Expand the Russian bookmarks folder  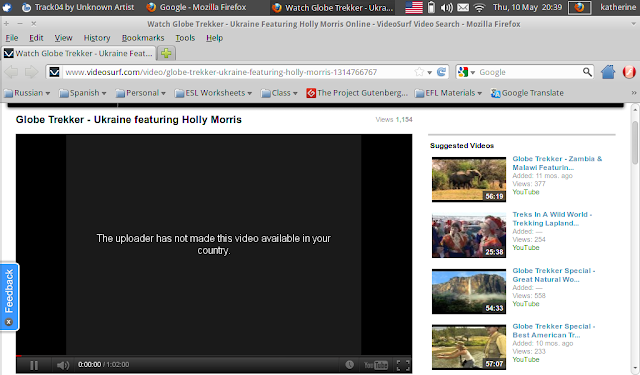[27, 93]
